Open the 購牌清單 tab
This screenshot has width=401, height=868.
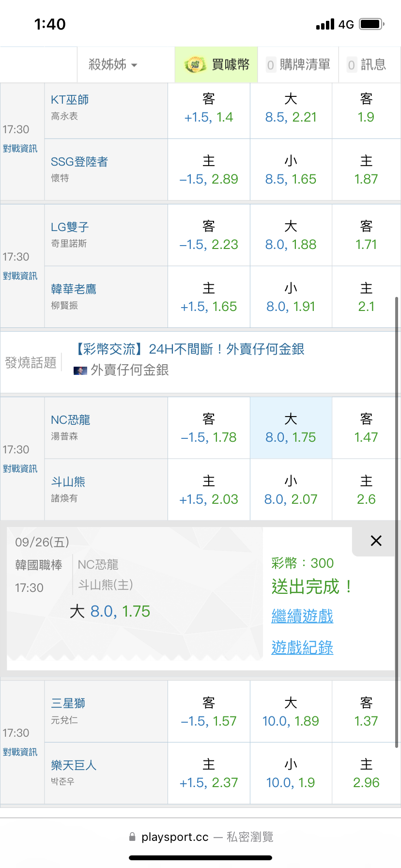(298, 64)
